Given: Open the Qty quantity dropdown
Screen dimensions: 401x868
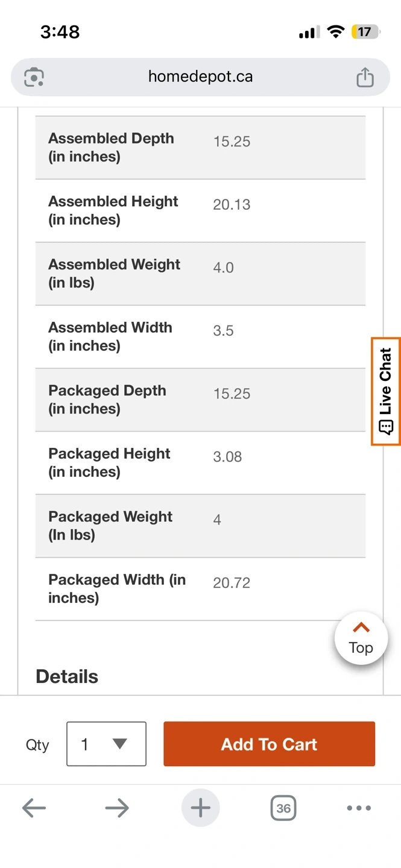Looking at the screenshot, I should click(106, 744).
